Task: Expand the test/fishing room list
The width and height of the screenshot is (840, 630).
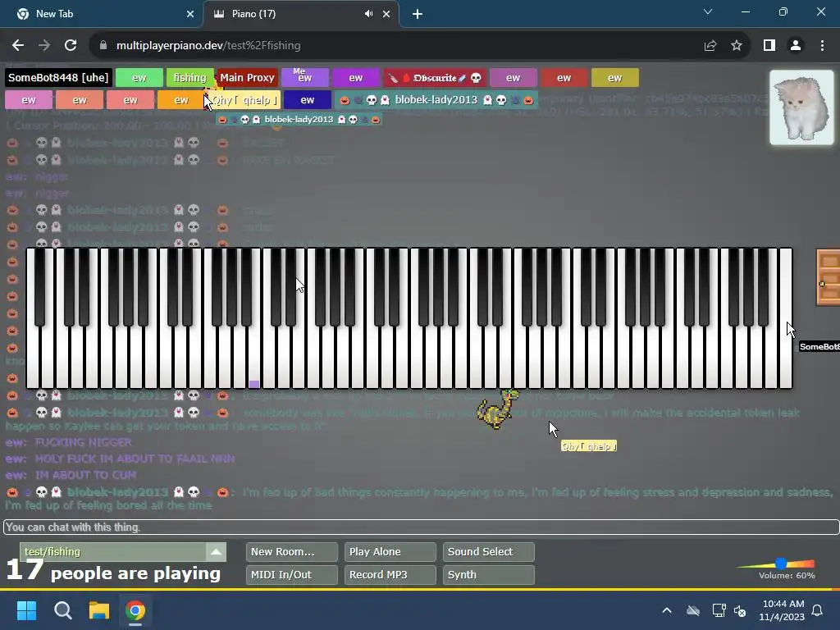Action: (216, 552)
